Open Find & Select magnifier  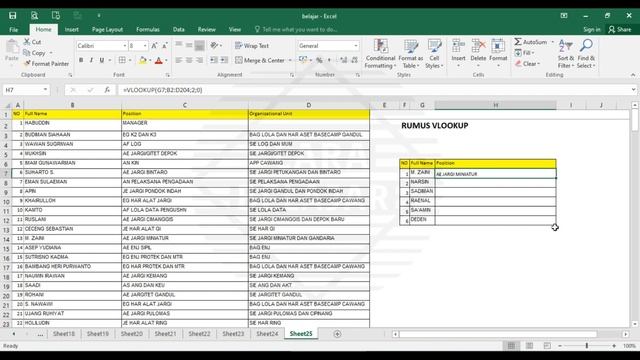[586, 54]
